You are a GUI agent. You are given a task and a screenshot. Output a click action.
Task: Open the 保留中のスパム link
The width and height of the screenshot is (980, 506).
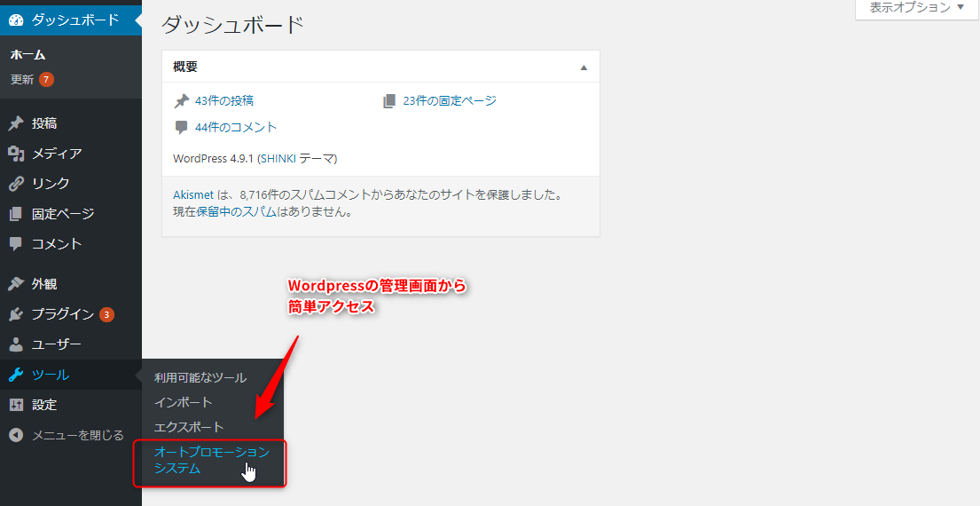point(237,212)
